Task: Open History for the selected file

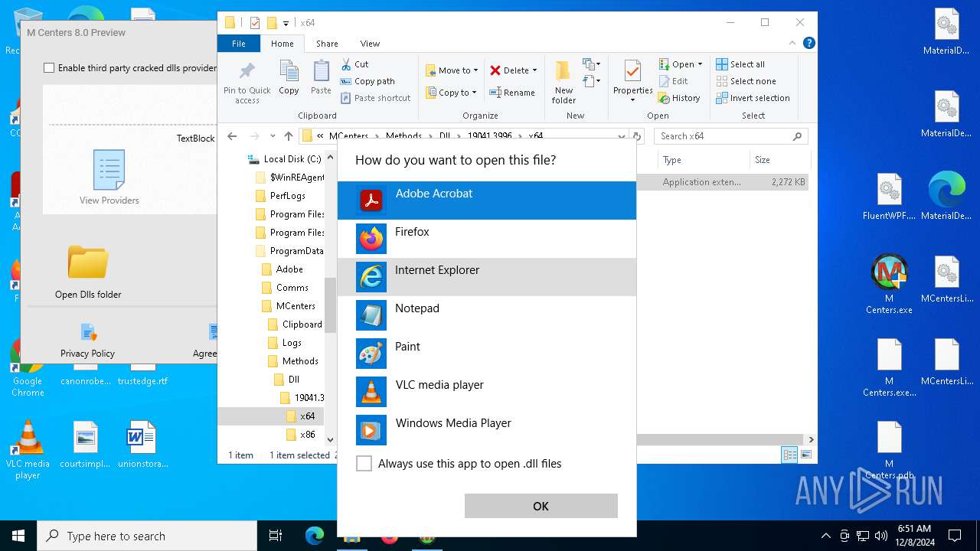Action: [x=679, y=98]
